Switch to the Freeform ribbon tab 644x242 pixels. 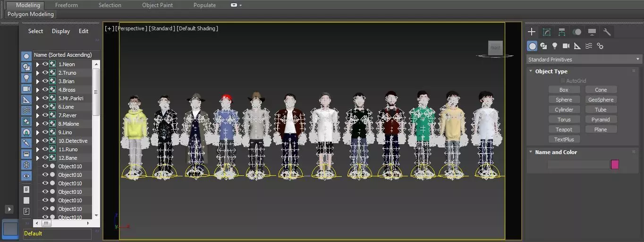67,5
